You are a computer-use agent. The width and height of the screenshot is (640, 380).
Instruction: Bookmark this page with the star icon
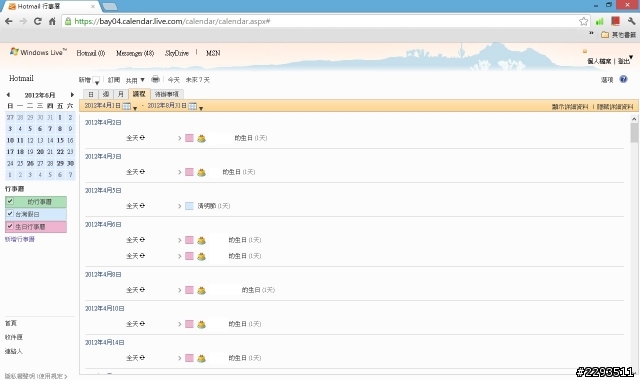(x=584, y=21)
